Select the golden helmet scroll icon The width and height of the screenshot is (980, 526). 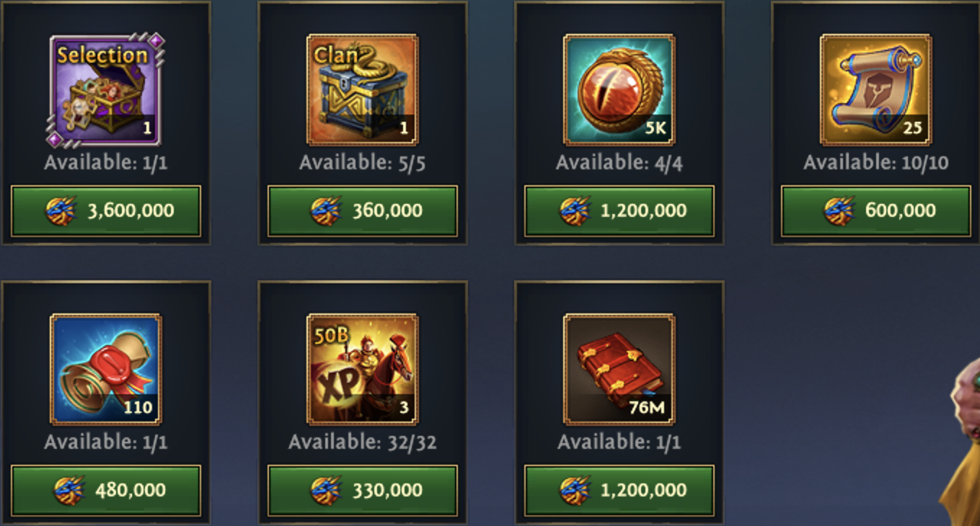876,90
